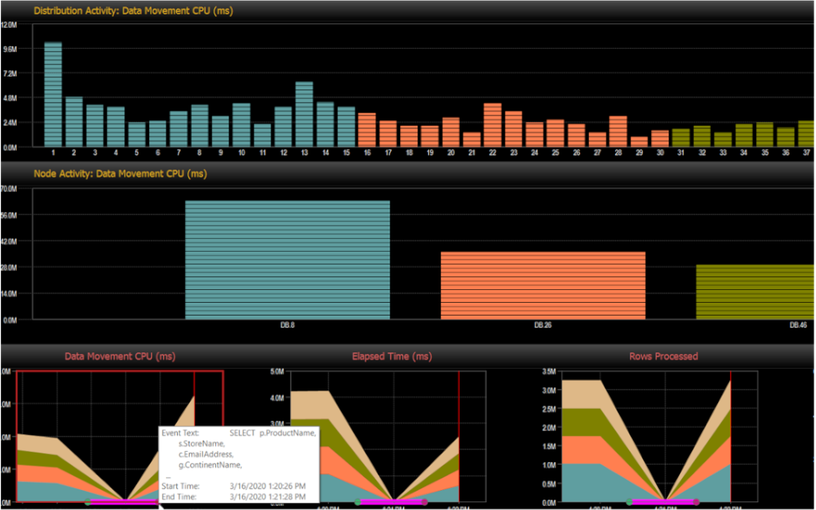816x510 pixels.
Task: Click Distribution Activity: Data Movement CPU title
Action: pyautogui.click(x=133, y=10)
